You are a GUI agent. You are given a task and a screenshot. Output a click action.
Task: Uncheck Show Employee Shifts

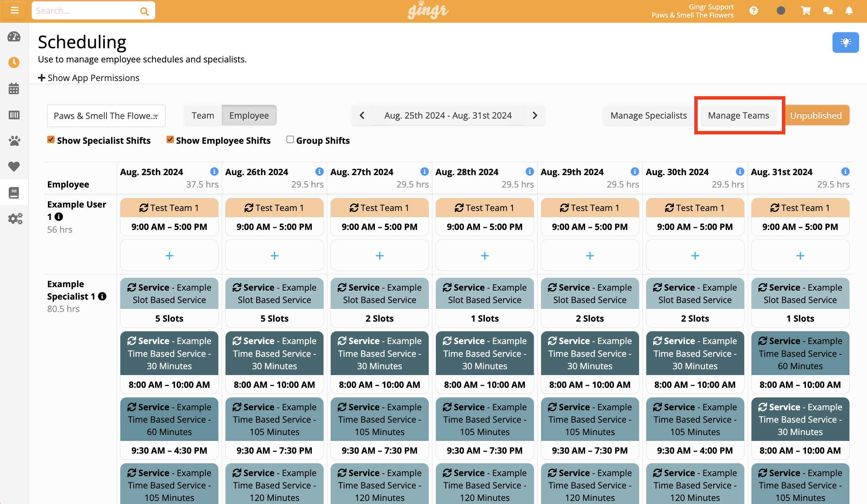click(170, 140)
